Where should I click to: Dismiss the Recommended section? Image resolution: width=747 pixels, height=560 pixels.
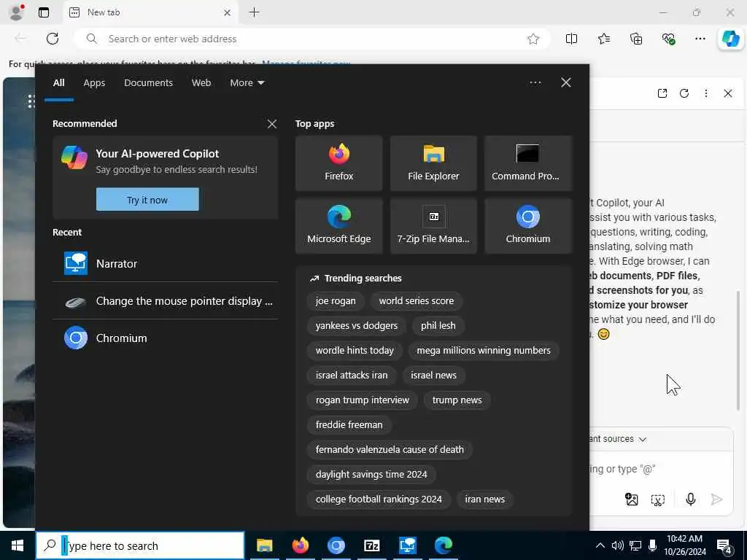click(272, 124)
